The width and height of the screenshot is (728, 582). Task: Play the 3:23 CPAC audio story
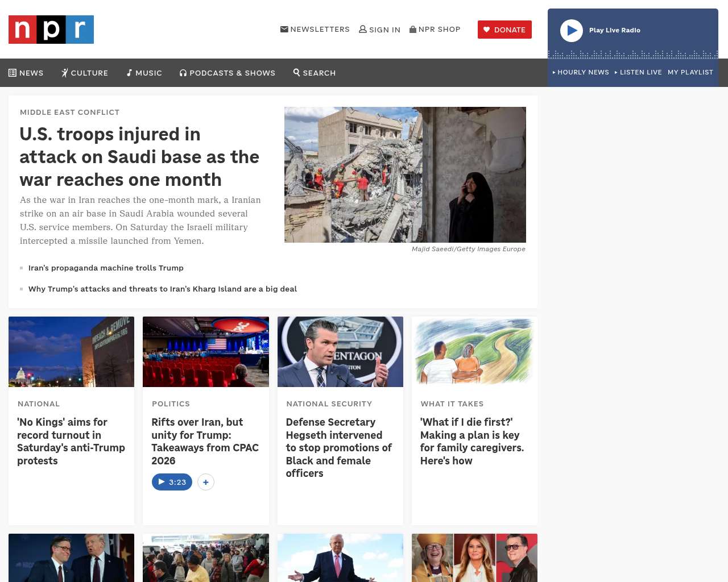pyautogui.click(x=172, y=482)
